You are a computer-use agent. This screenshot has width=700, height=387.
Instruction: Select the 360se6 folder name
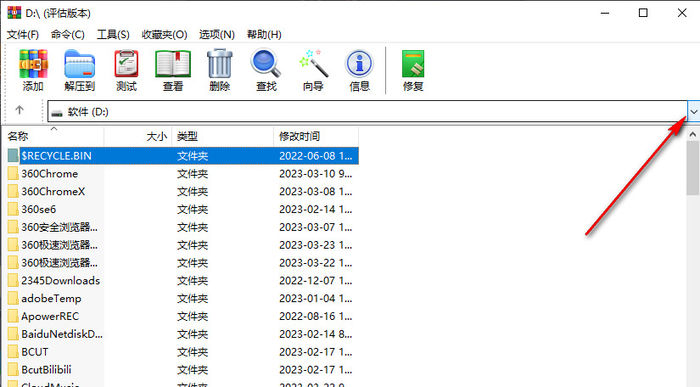[x=39, y=209]
